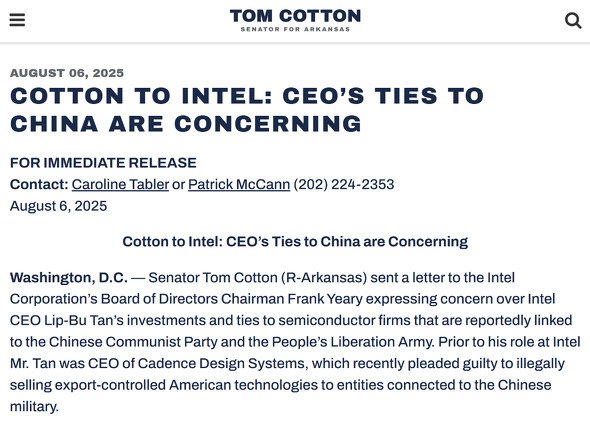This screenshot has width=590, height=425.
Task: Click 'People's Liberation Army' in paragraph
Action: point(353,342)
